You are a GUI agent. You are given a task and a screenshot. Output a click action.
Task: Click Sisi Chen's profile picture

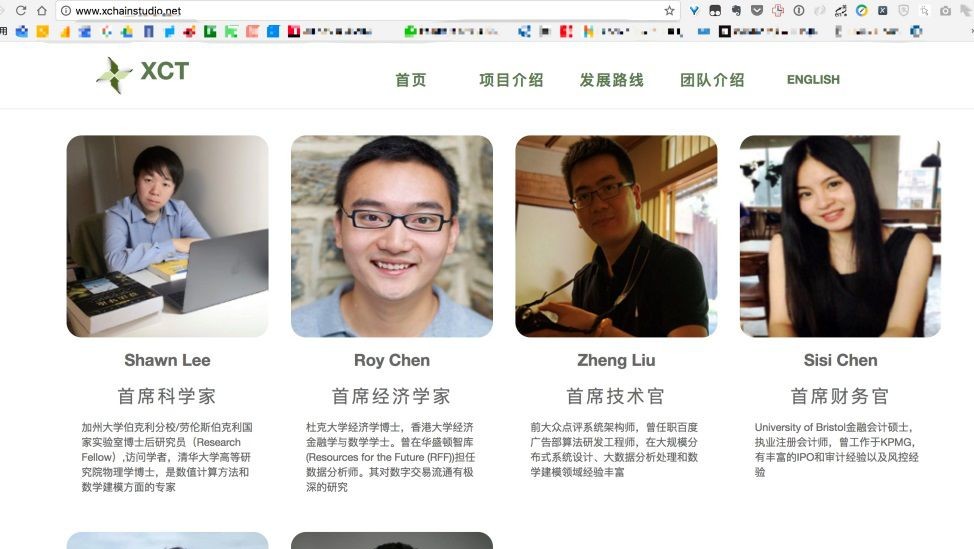(840, 236)
